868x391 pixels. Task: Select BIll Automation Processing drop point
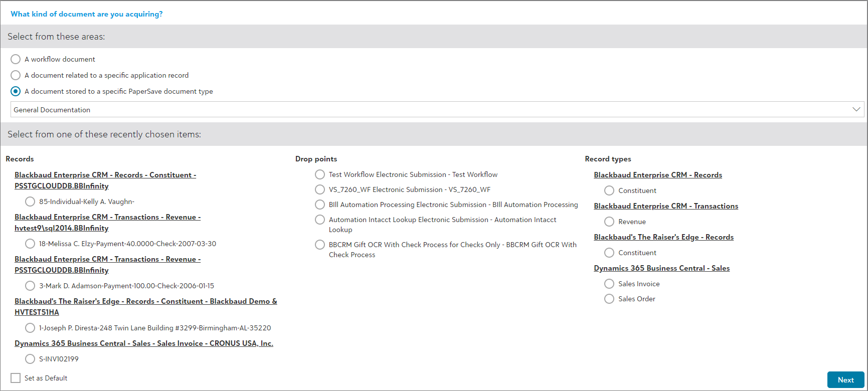(x=320, y=205)
